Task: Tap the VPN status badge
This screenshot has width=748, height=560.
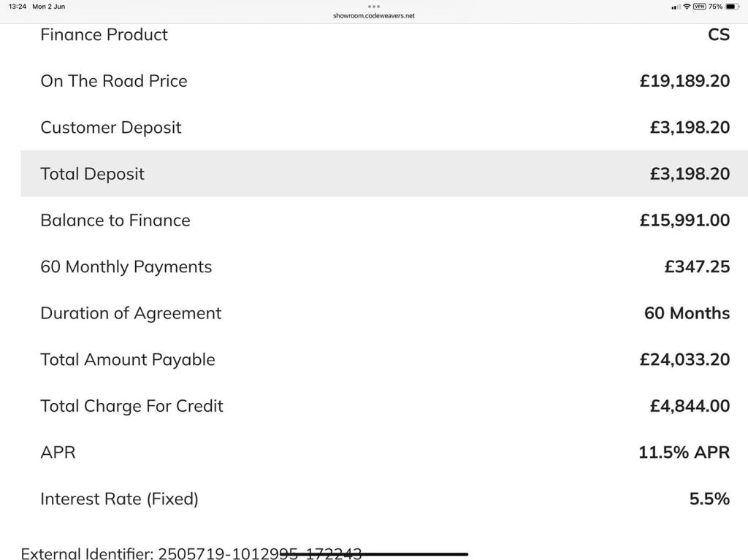Action: point(699,7)
